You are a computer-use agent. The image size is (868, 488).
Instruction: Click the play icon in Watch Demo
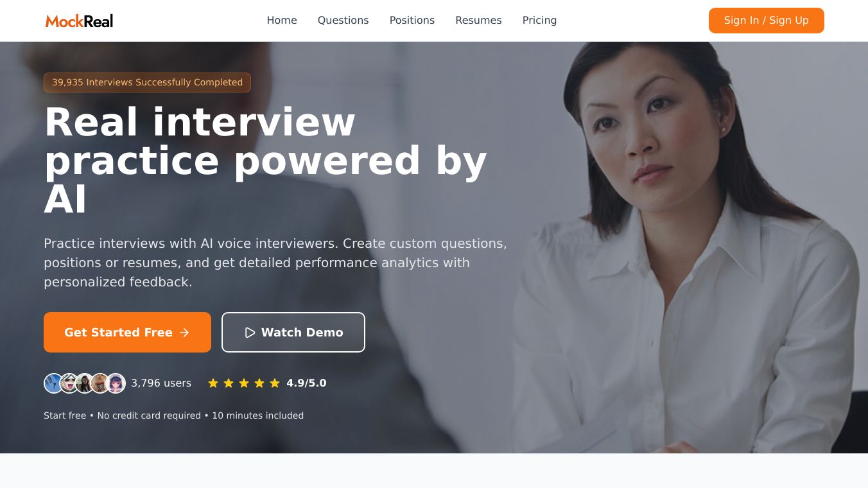point(250,333)
